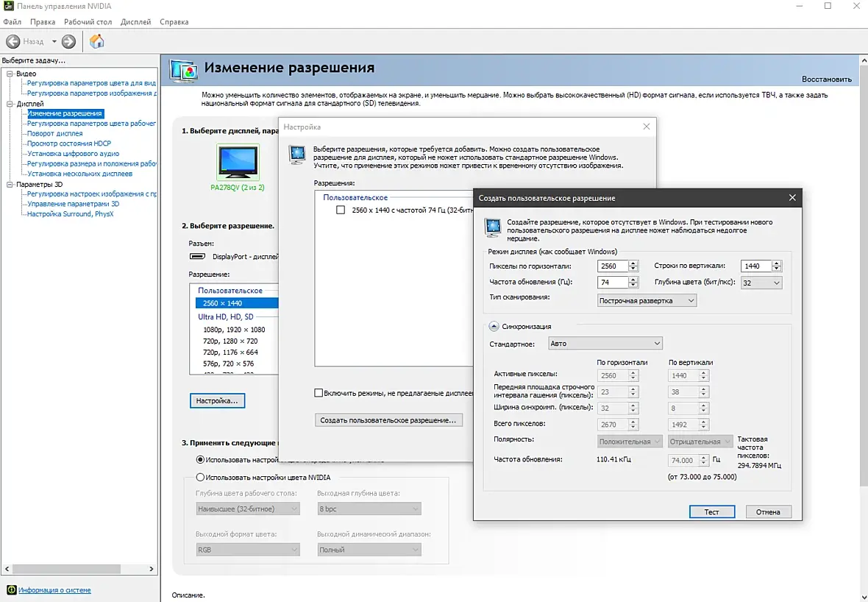Click the Forward arrow icon in toolbar
Screen dimensions: 868x602
[x=68, y=41]
